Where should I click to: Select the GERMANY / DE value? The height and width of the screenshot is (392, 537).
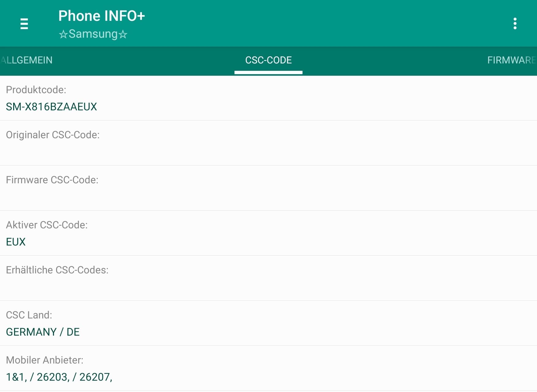[43, 332]
